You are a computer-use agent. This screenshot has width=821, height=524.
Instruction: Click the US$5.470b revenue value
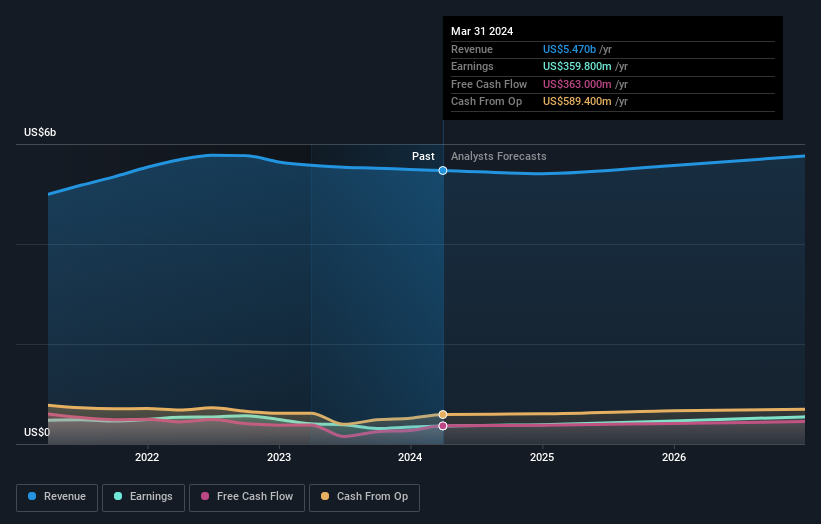569,49
